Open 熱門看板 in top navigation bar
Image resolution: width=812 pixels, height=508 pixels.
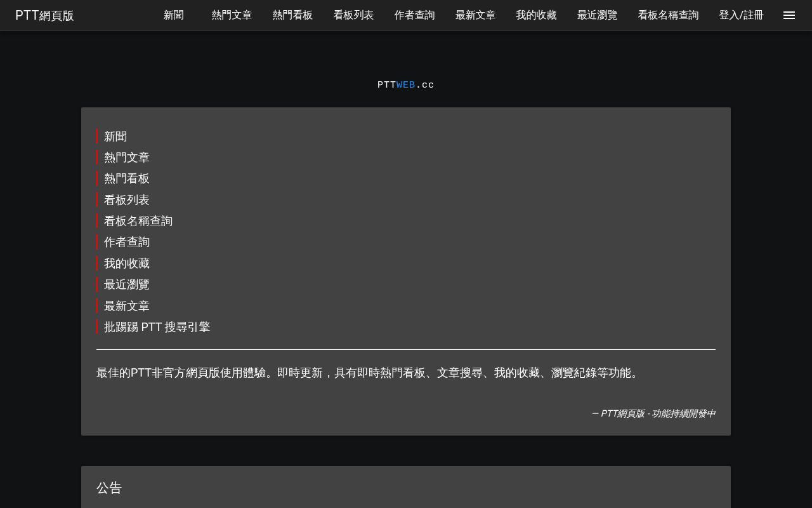tap(292, 15)
